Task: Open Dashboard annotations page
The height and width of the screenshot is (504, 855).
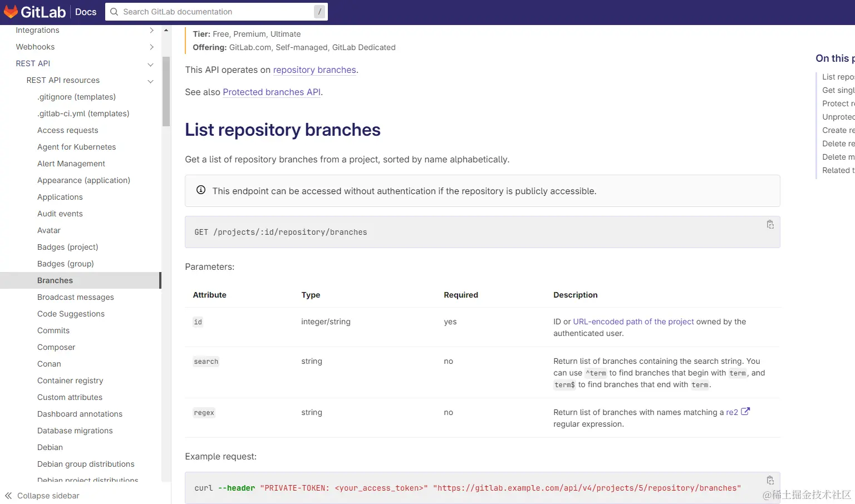Action: [x=80, y=414]
